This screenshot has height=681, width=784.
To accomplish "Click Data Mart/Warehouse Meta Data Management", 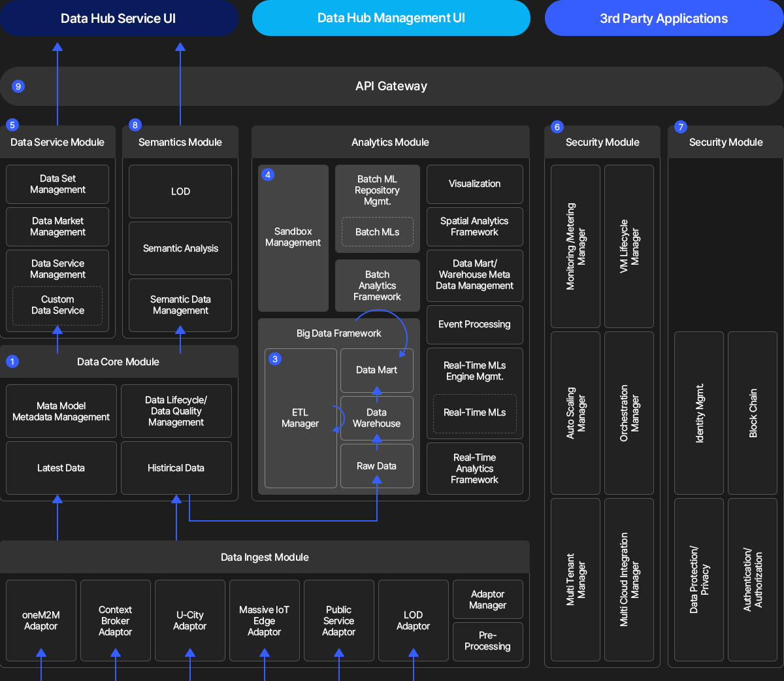I will (475, 275).
